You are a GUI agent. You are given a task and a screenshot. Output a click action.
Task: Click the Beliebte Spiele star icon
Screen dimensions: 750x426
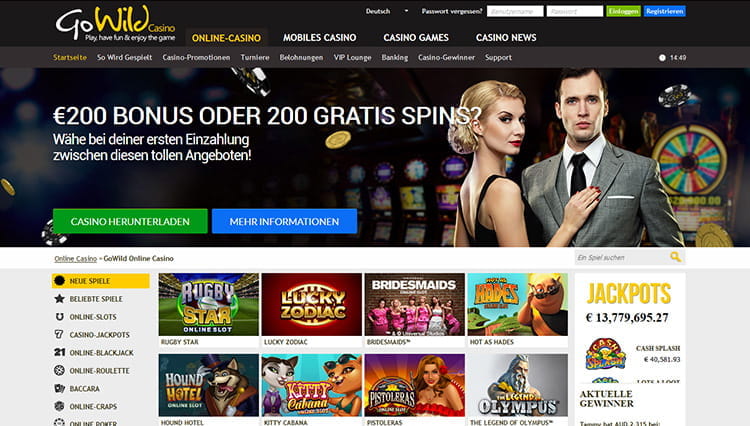[x=59, y=299]
